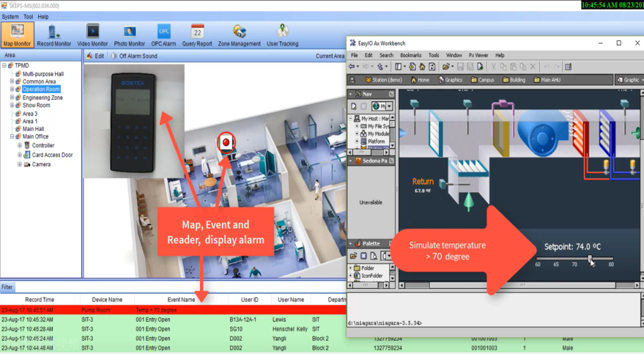This screenshot has height=354, width=644.
Task: Click the Setpoint temperature slider handle
Action: [590, 258]
